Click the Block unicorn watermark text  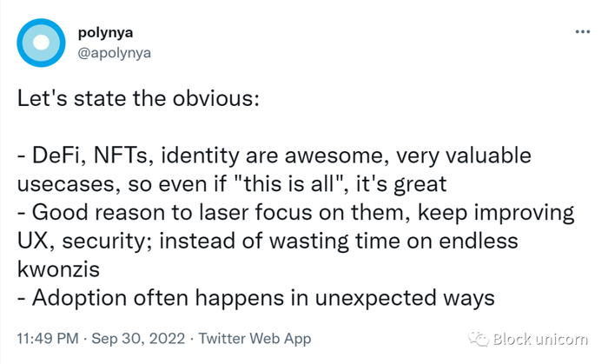(542, 339)
